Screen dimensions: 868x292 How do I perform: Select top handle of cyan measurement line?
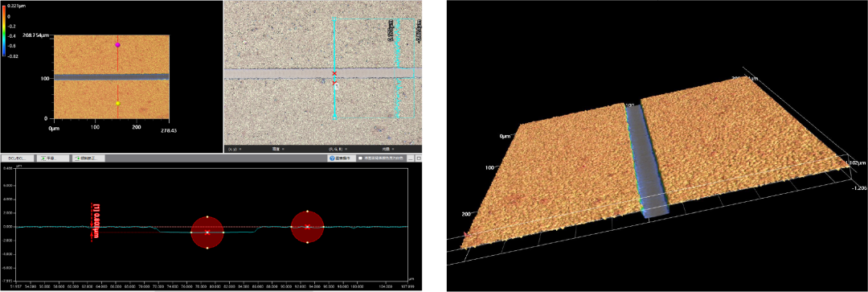334,19
